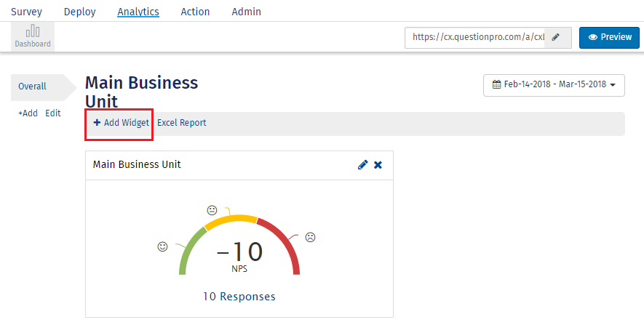Go to the Admin menu

tap(246, 12)
